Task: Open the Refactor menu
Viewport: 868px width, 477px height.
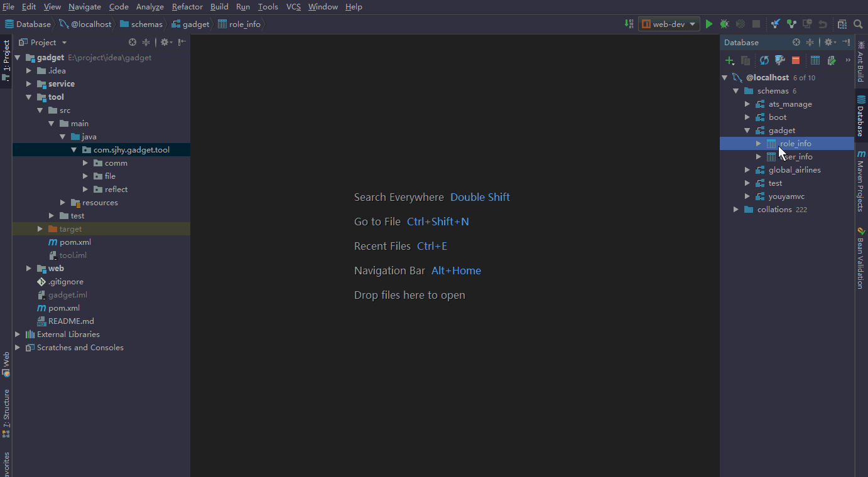Action: click(187, 7)
